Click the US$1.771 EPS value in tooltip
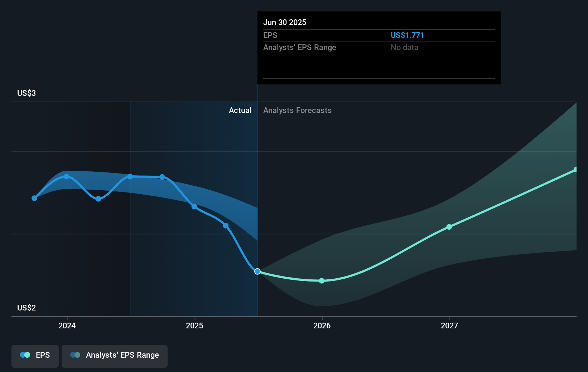 pyautogui.click(x=407, y=35)
